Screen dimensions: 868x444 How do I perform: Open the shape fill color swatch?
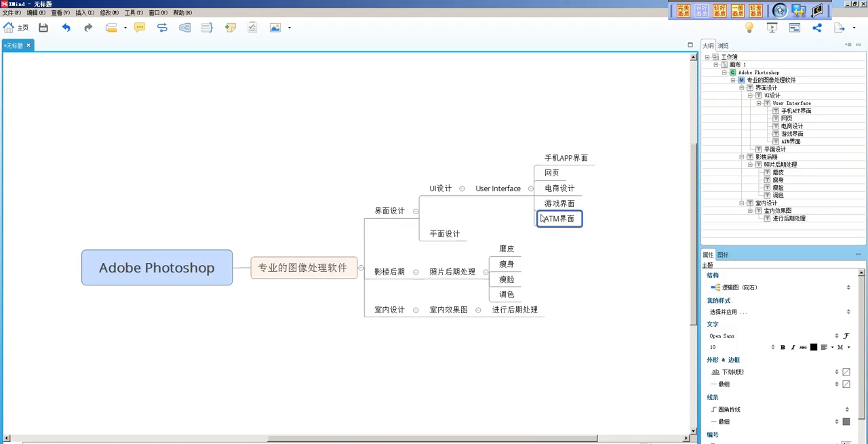pos(846,372)
